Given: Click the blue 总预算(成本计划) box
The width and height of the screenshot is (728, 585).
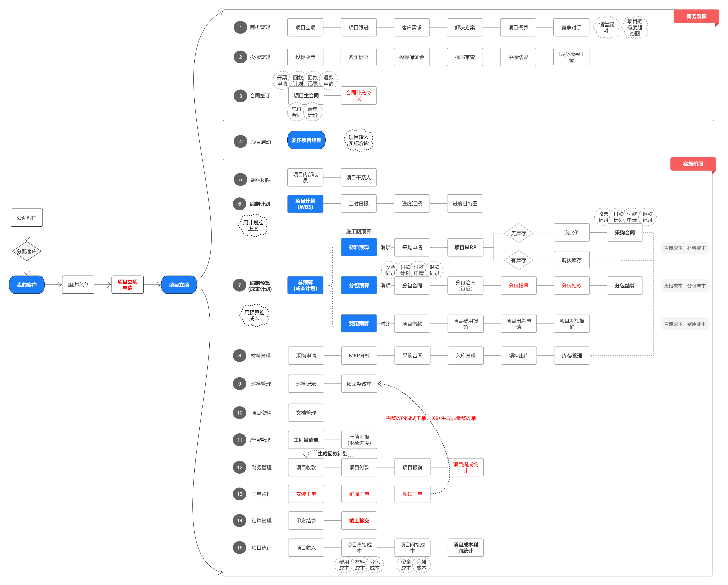Looking at the screenshot, I should [x=305, y=285].
